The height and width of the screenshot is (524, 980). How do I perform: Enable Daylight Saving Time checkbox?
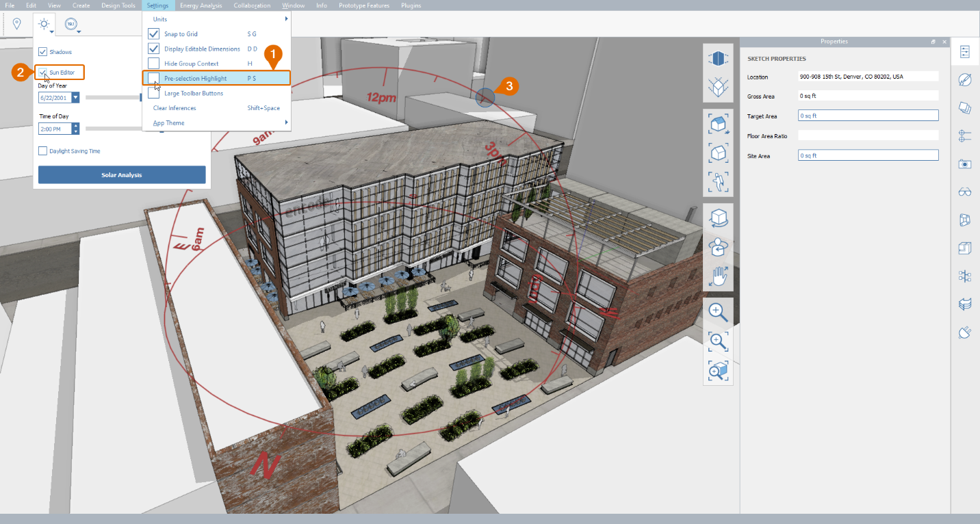(43, 150)
